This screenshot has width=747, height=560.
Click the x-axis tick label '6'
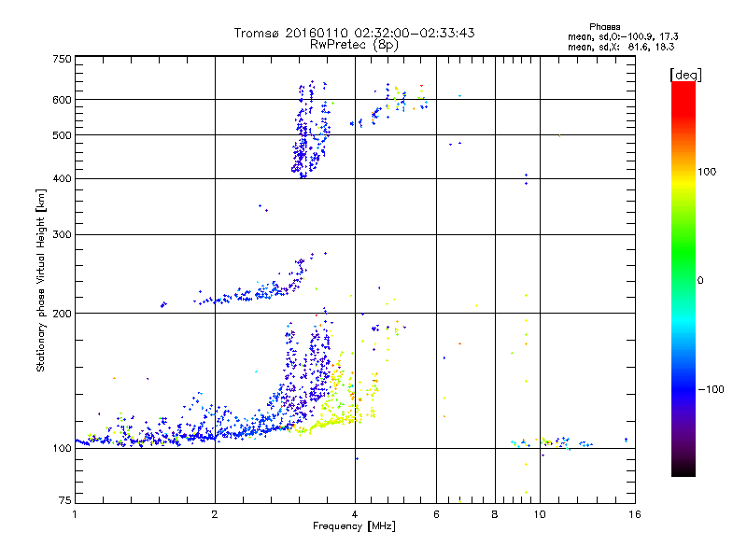436,514
